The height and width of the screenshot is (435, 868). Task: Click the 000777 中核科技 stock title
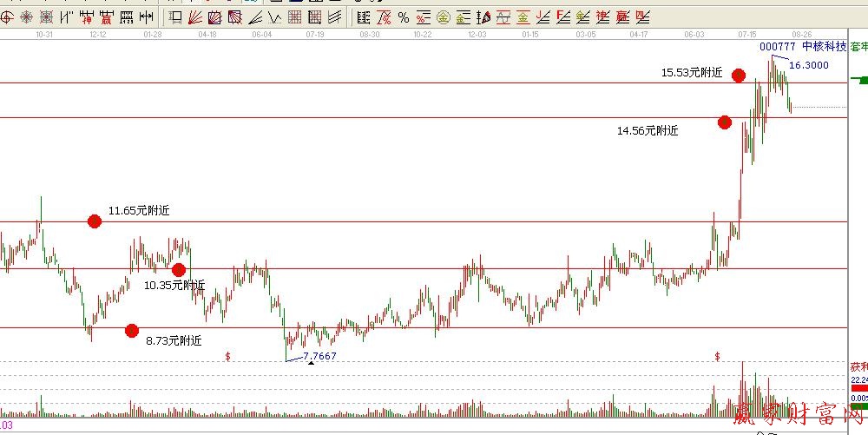[802, 47]
